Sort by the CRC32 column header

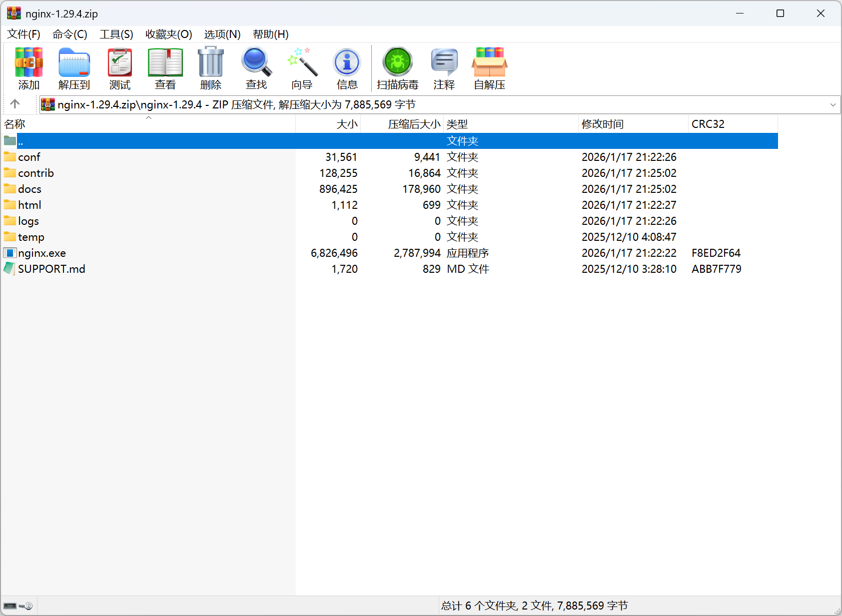(x=733, y=124)
